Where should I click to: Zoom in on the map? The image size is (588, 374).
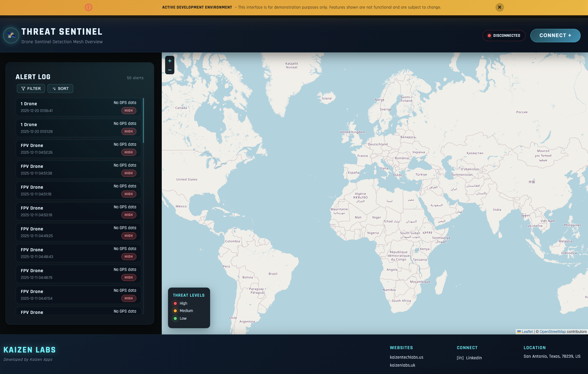(170, 61)
